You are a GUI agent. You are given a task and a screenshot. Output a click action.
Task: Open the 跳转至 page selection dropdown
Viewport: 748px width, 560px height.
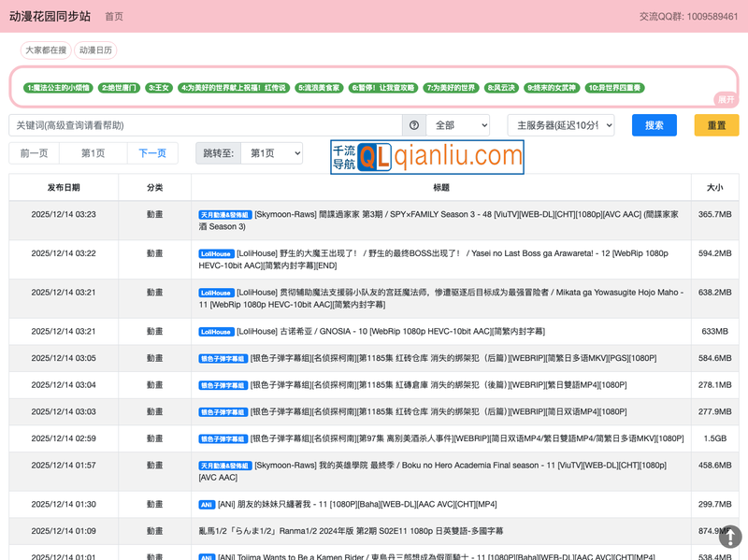271,153
